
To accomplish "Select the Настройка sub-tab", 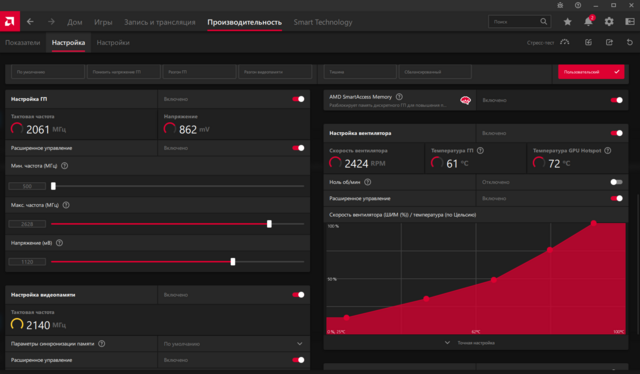I will tap(68, 42).
